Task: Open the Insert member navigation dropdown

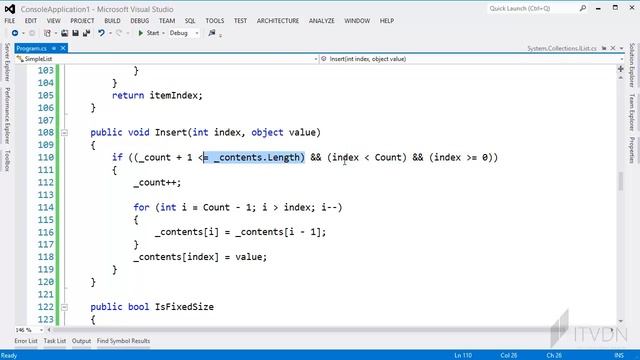Action: (621, 59)
